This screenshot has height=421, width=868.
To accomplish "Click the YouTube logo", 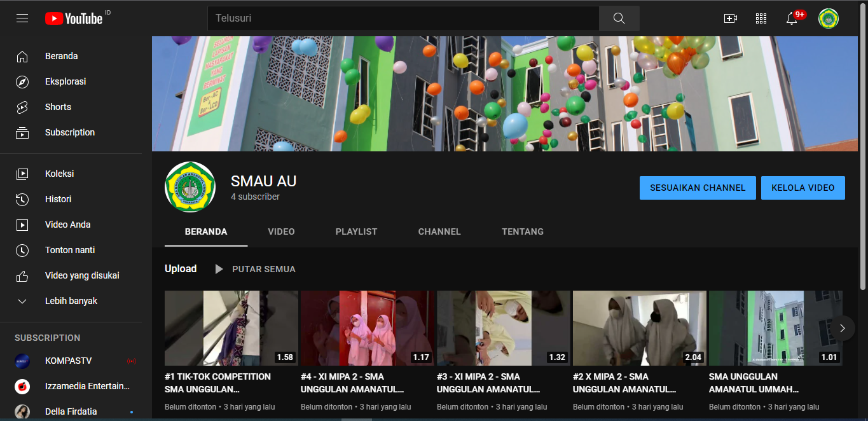I will pos(74,18).
